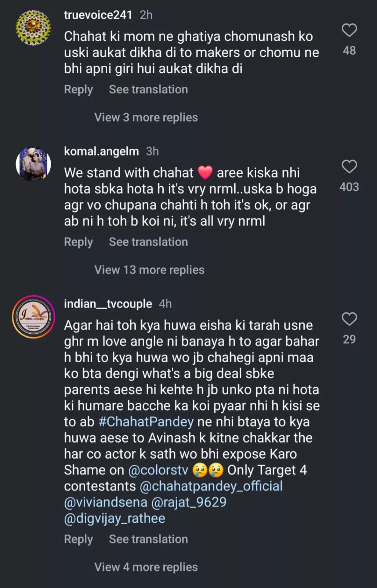This screenshot has height=588, width=377.
Task: Open the komal.angelm username
Action: (x=101, y=151)
